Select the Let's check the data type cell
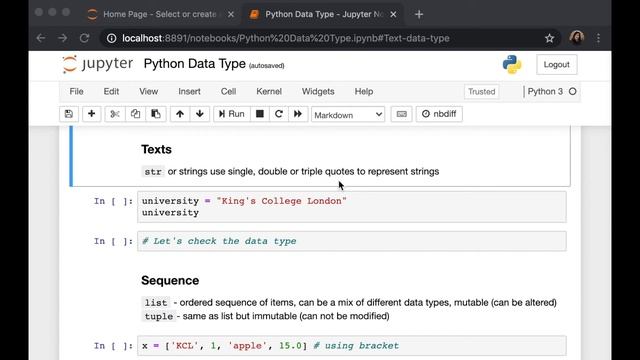This screenshot has width=640, height=360. (352, 241)
